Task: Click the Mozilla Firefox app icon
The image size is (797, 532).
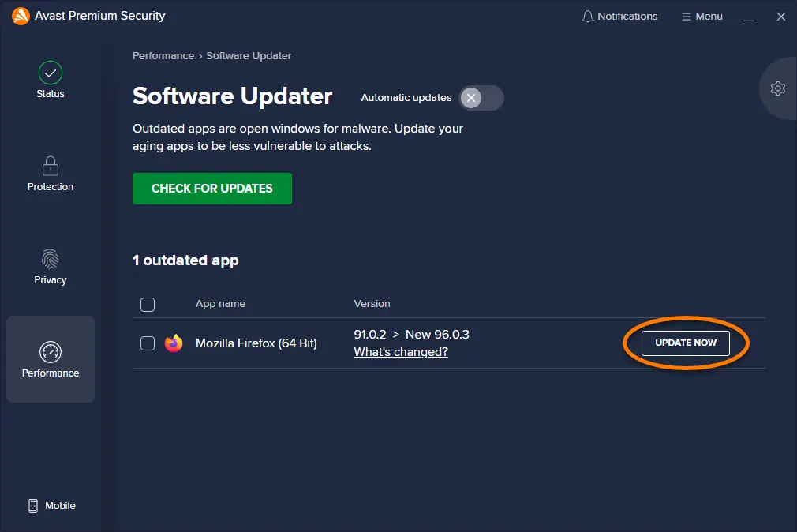Action: (x=174, y=343)
